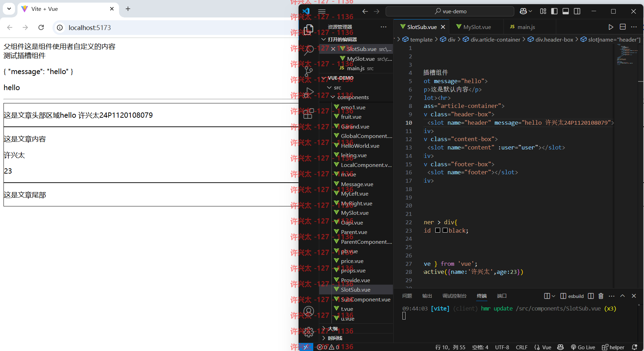Open Message.vue in the file tree
Screen dimensions: 644x351
[356, 184]
